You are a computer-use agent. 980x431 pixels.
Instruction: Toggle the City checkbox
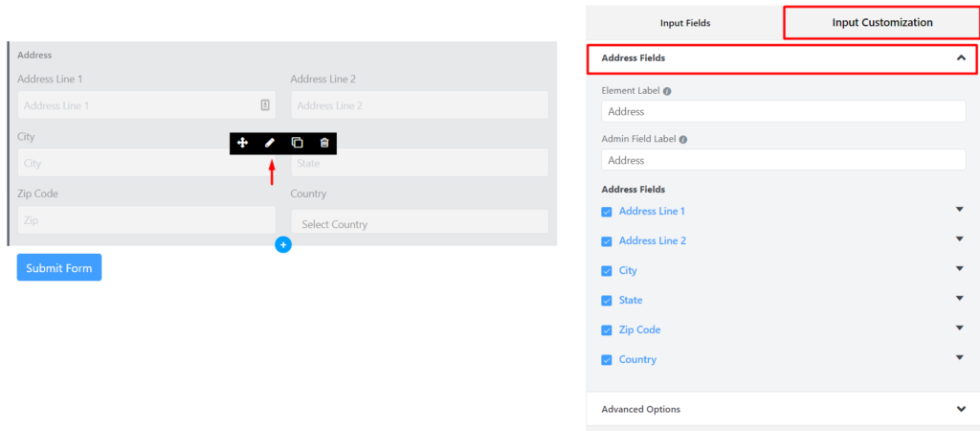point(606,271)
